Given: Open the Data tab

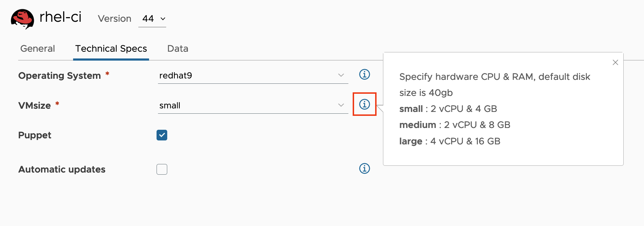Looking at the screenshot, I should (x=178, y=48).
